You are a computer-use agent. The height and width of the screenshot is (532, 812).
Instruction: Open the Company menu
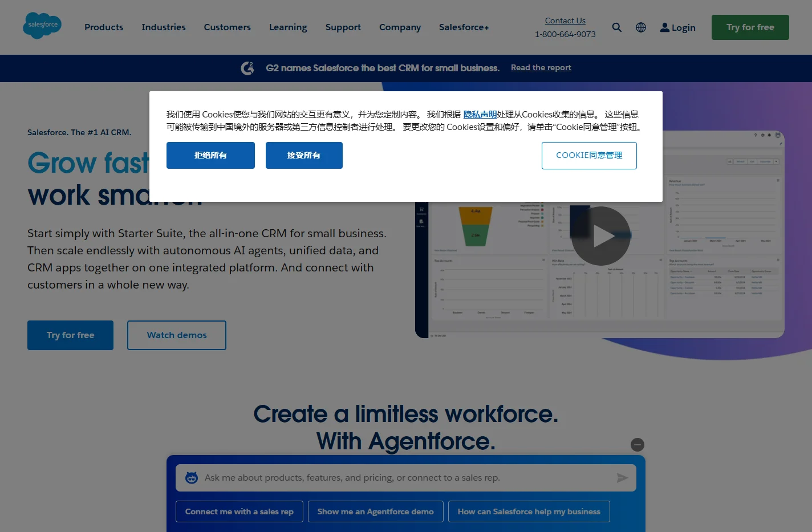coord(400,27)
